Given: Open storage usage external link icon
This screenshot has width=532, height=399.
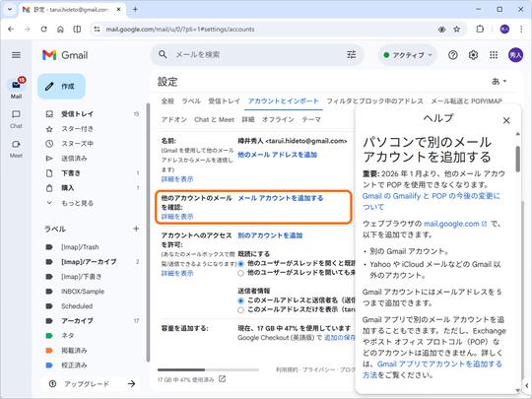Looking at the screenshot, I should pos(223,379).
